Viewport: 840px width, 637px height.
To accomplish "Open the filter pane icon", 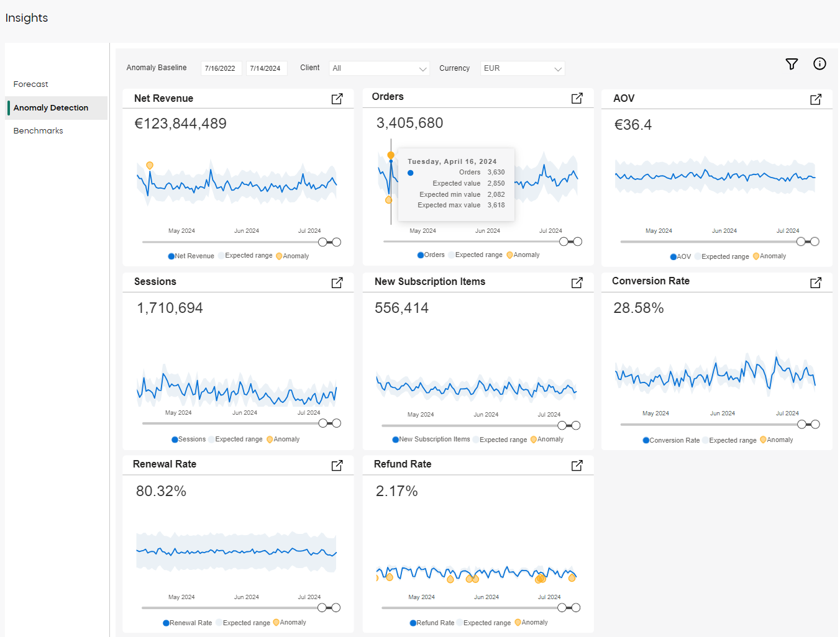I will click(x=792, y=64).
